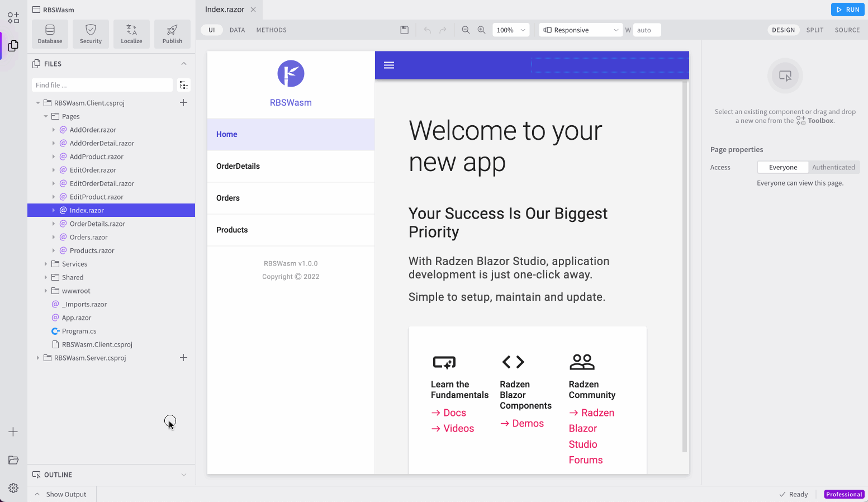This screenshot has width=868, height=502.
Task: Click the hamburger menu in app header
Action: click(389, 65)
